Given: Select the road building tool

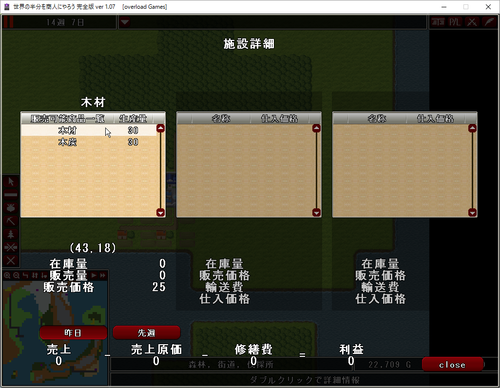Looking at the screenshot, I should (x=11, y=195).
